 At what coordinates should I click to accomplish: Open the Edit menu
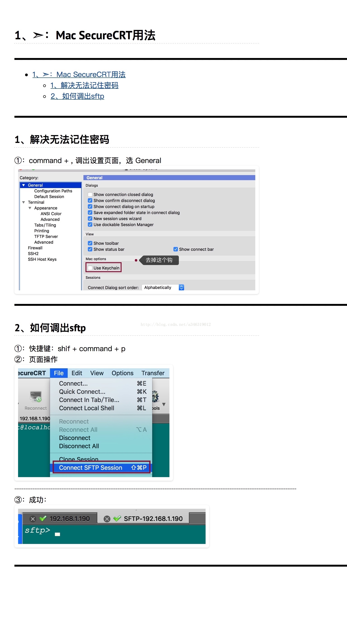[x=77, y=373]
